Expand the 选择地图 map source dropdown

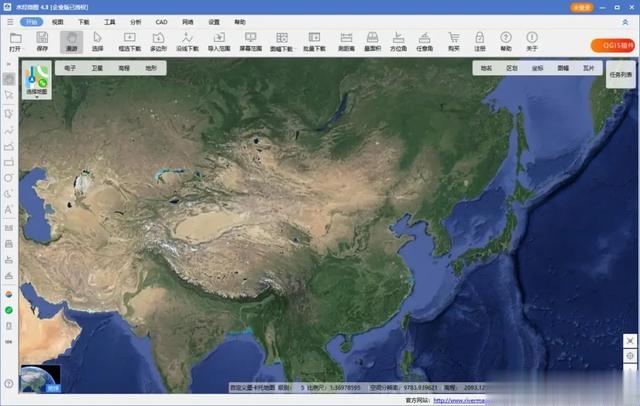(37, 80)
